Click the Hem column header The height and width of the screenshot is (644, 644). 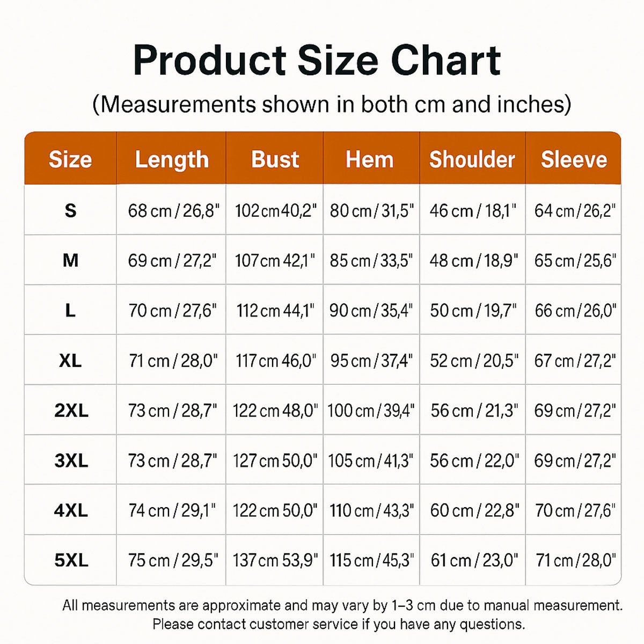click(x=370, y=159)
